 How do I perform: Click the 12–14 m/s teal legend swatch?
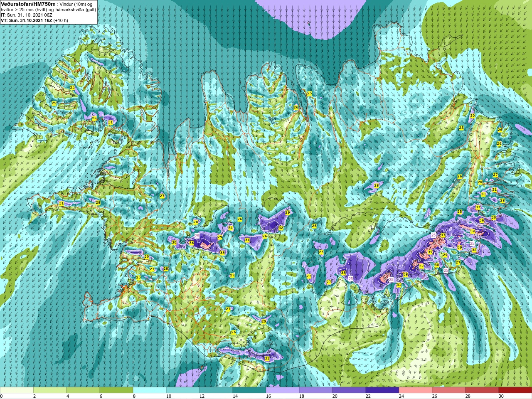coord(216,390)
